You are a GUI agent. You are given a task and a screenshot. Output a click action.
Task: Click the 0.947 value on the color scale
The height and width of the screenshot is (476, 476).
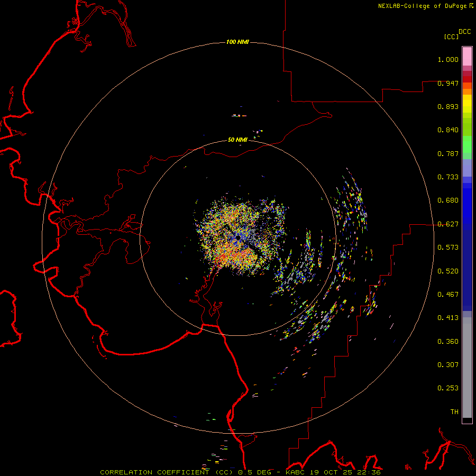point(448,83)
